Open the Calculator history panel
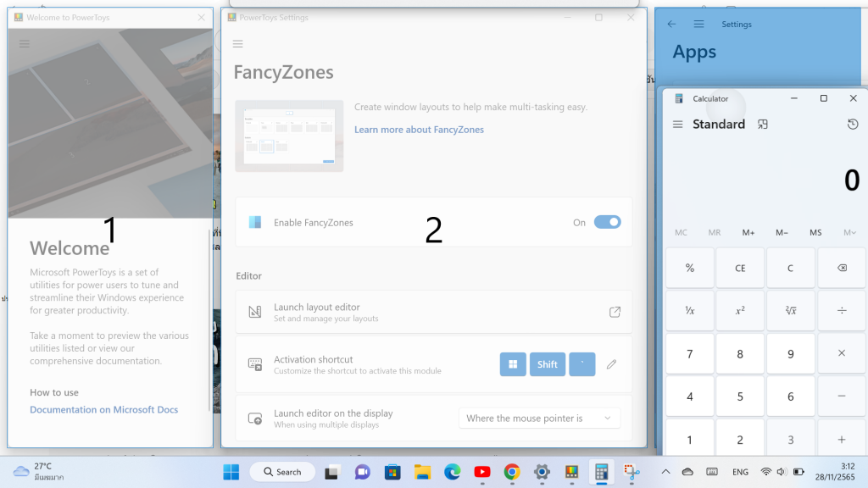The height and width of the screenshot is (488, 868). point(853,125)
